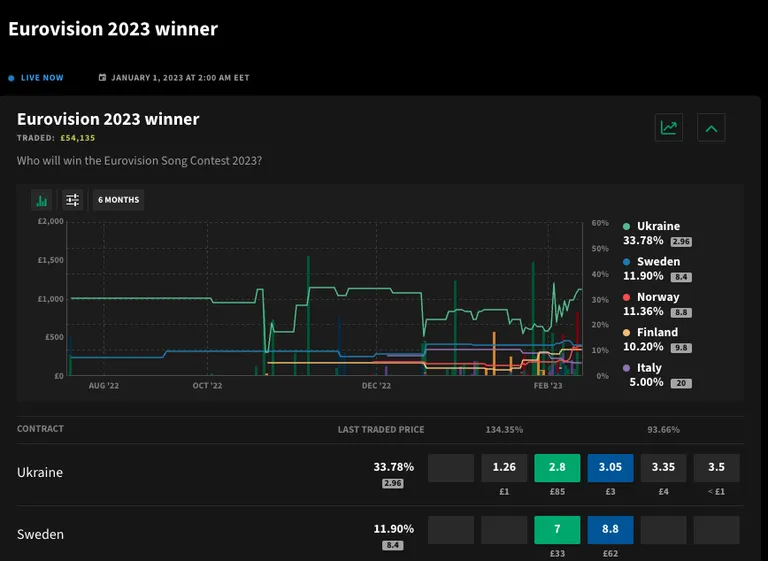This screenshot has height=561, width=768.
Task: Click Norway's 8.8 odds badge in legend
Action: (x=681, y=312)
